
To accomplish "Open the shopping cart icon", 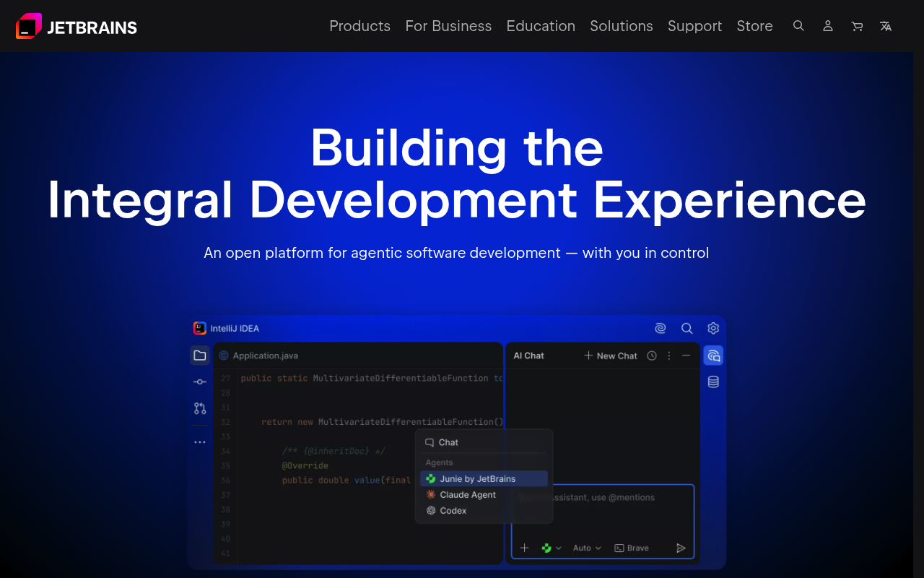I will point(857,26).
